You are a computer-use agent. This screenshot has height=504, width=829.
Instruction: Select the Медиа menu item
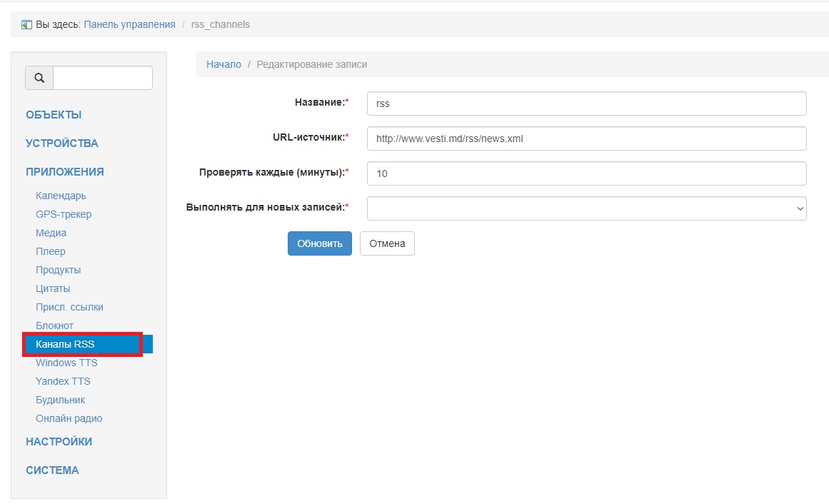(51, 232)
